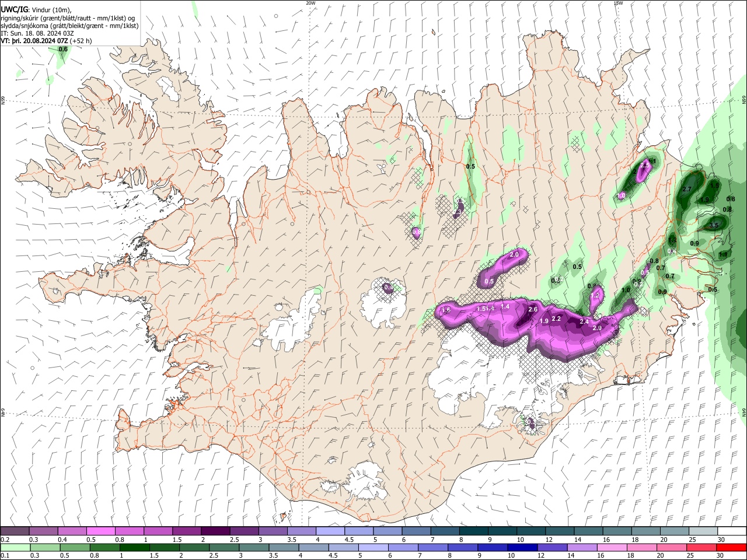The image size is (747, 560).
Task: Click the 0.4 label in the upper legend row
Action: [x=62, y=540]
